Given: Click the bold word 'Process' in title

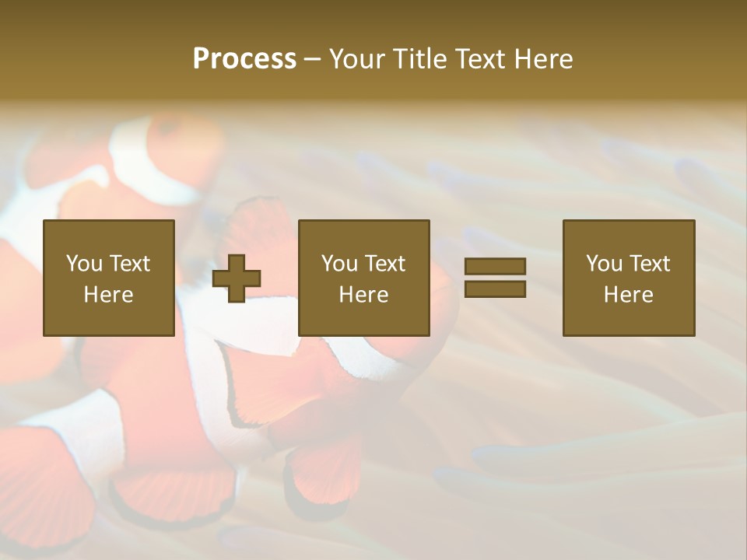Looking at the screenshot, I should click(244, 58).
